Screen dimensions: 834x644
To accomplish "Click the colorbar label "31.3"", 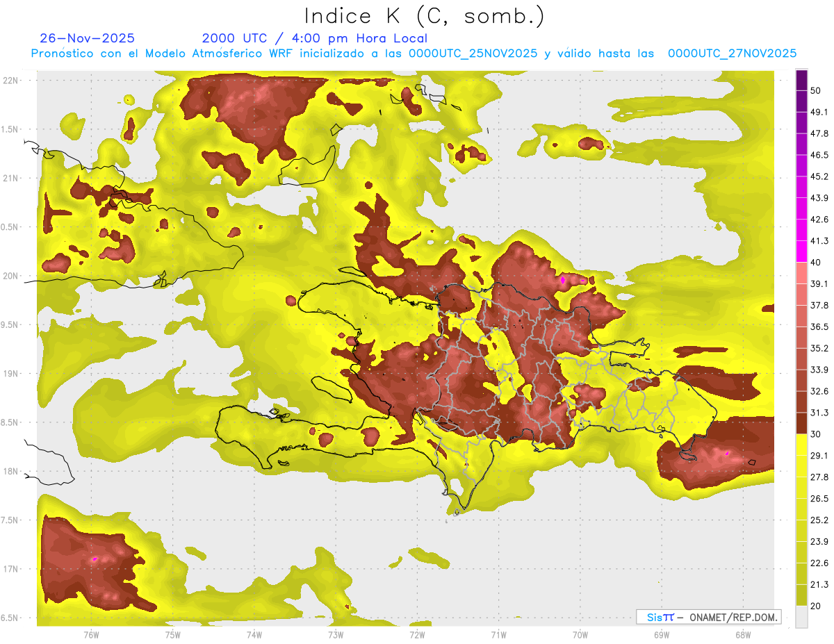I will (819, 413).
